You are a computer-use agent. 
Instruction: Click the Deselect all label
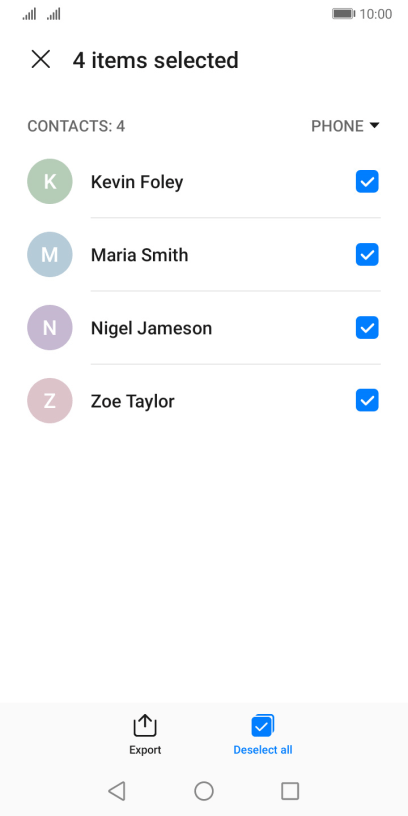point(263,750)
